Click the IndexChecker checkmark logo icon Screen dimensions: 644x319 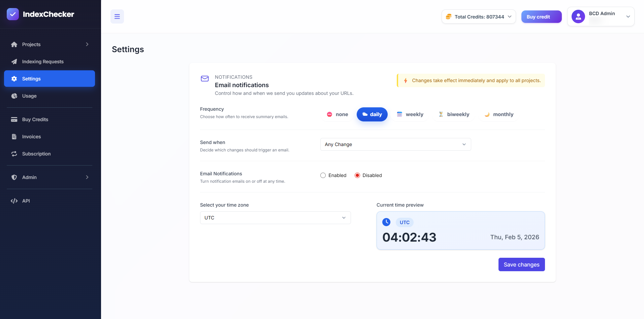[13, 14]
